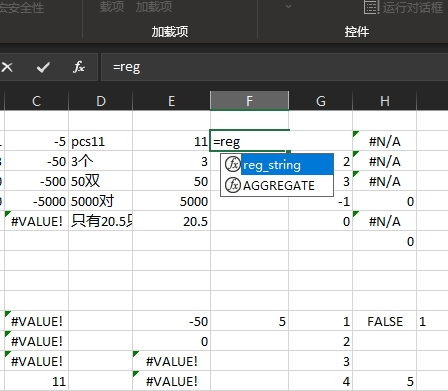Click cell containing 50双
Screen dimensions: 448x391
101,181
